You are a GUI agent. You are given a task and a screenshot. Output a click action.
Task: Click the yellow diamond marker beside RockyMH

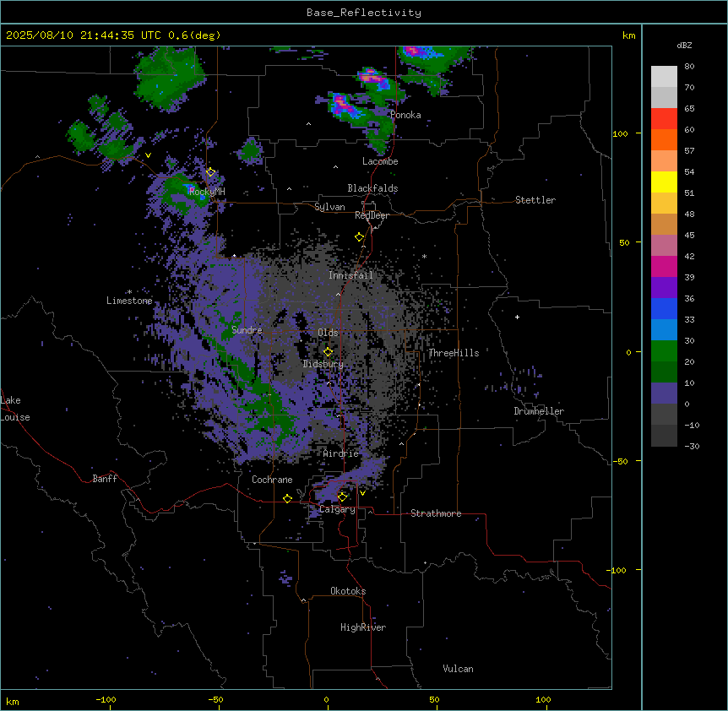tap(210, 172)
